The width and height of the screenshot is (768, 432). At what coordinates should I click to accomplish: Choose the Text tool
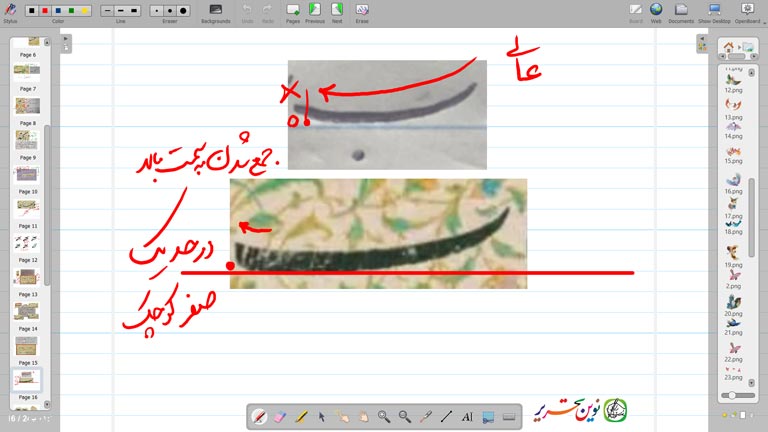[467, 416]
